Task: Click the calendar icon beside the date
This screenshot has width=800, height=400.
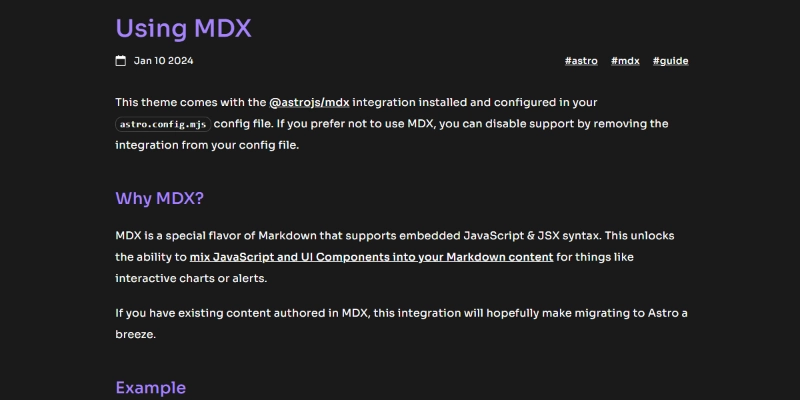Action: (120, 61)
